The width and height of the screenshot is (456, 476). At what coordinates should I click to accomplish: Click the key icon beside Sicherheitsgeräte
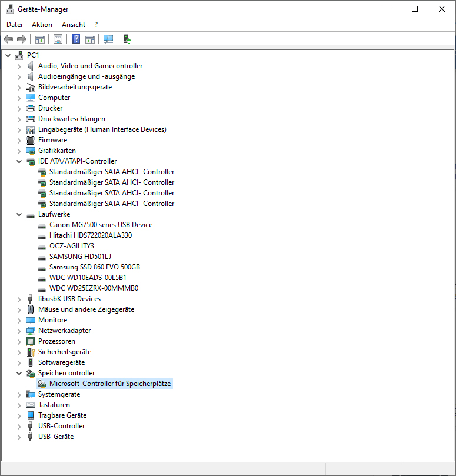pyautogui.click(x=31, y=352)
